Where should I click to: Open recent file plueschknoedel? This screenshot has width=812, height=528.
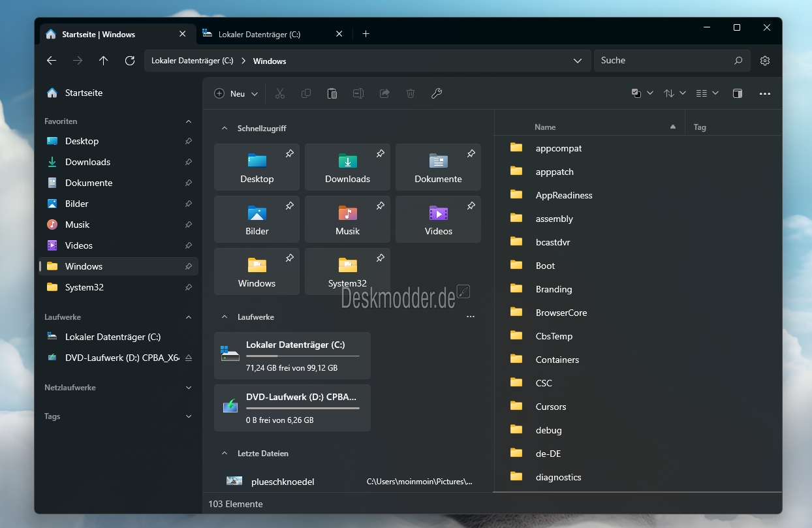pos(348,482)
